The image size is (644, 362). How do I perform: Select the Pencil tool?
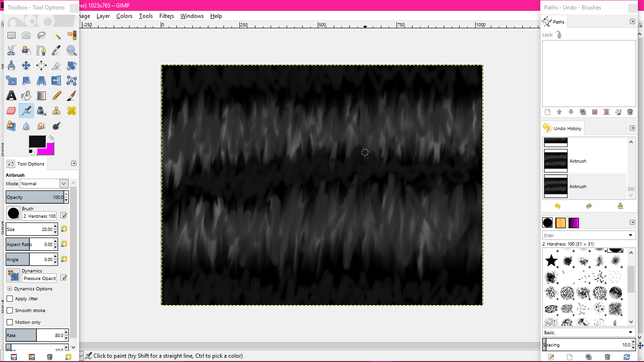57,96
